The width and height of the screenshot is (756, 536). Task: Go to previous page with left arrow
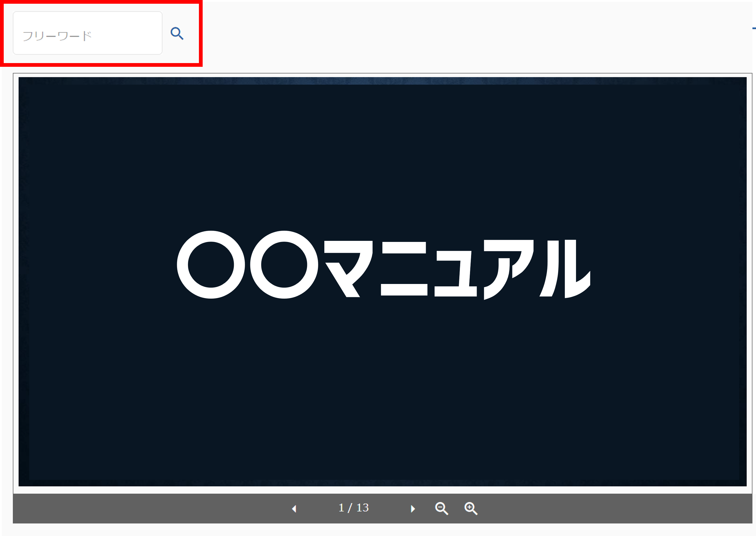tap(294, 509)
